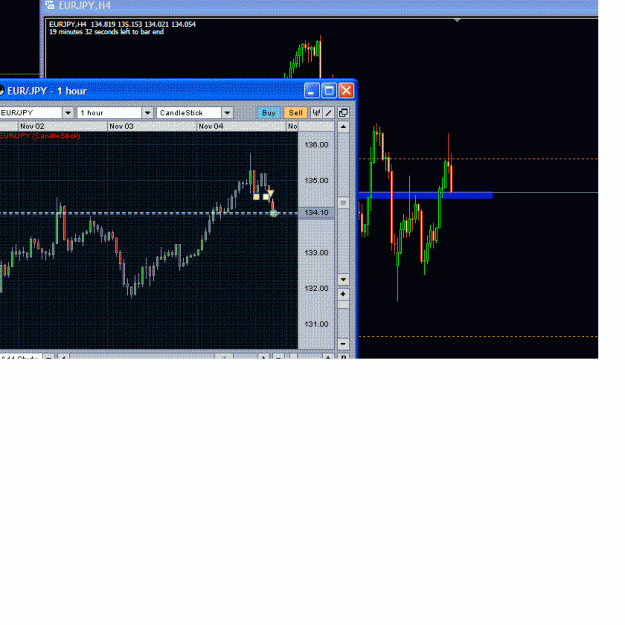Click the detach chart window icon
This screenshot has width=625, height=625.
click(x=343, y=113)
